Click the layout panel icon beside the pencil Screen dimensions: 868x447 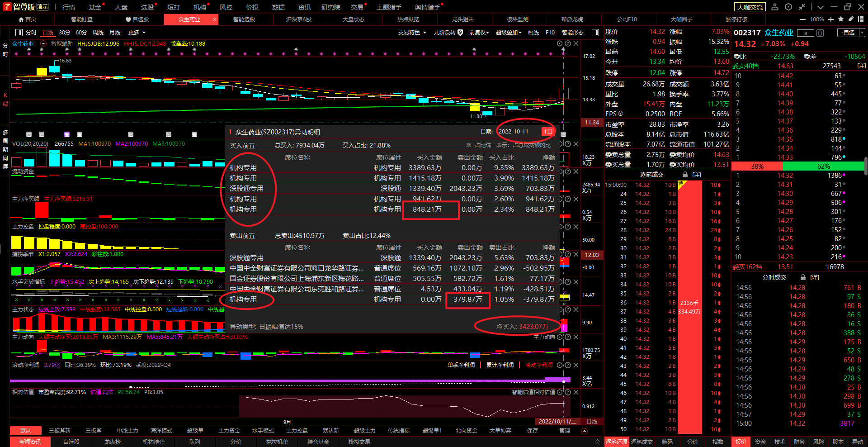(861, 19)
